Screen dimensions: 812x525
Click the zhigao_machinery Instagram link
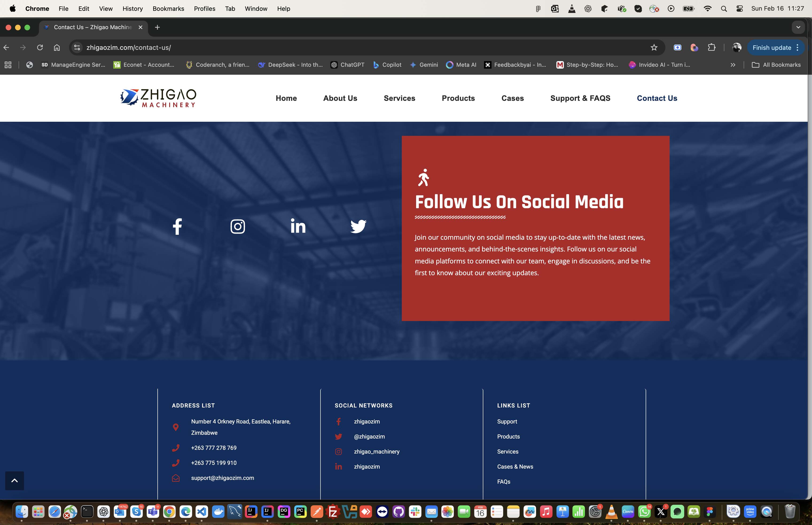pos(377,451)
